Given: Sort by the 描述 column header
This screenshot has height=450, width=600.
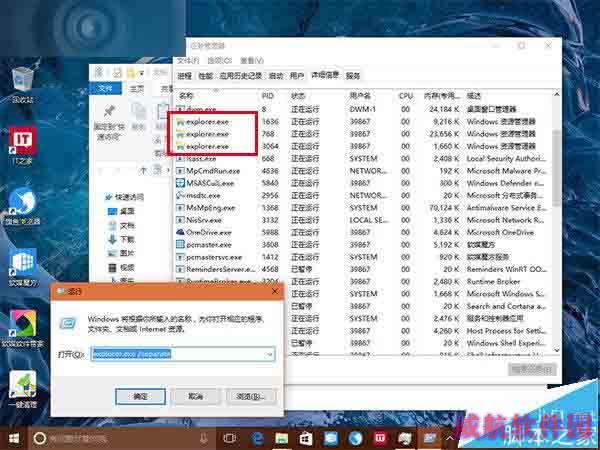Looking at the screenshot, I should pos(474,96).
